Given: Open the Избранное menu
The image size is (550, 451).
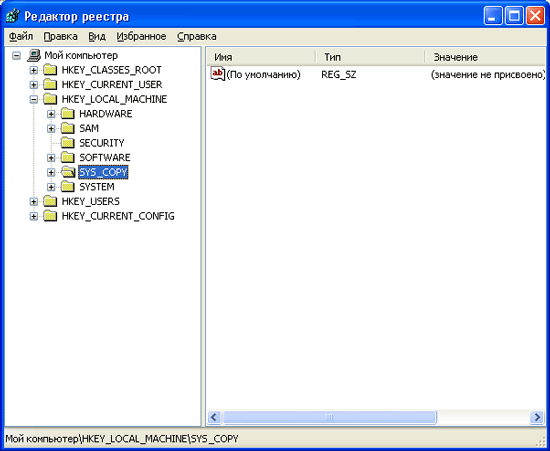Looking at the screenshot, I should 141,36.
